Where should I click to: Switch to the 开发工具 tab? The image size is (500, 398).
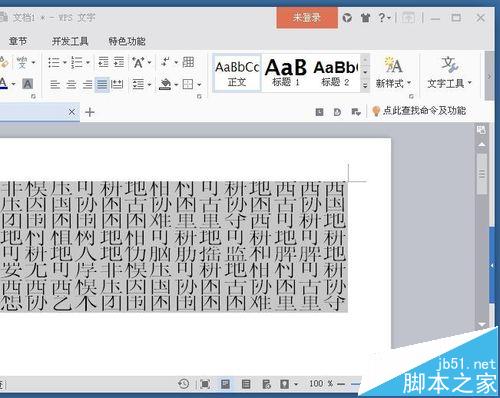pyautogui.click(x=70, y=41)
